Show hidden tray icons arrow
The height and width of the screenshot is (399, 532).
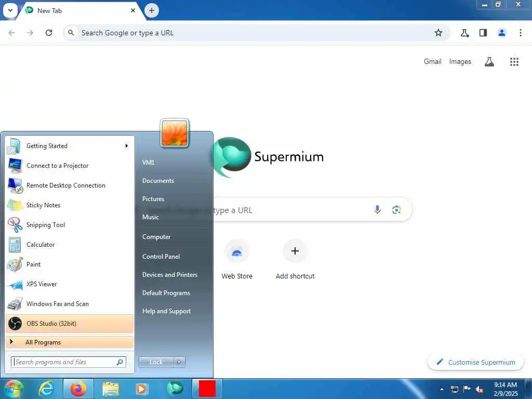click(x=442, y=389)
